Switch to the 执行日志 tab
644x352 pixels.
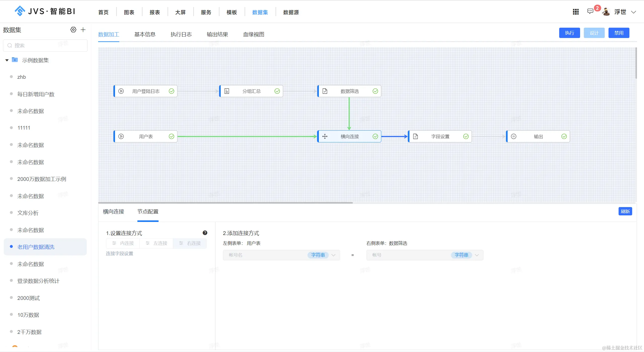point(181,34)
